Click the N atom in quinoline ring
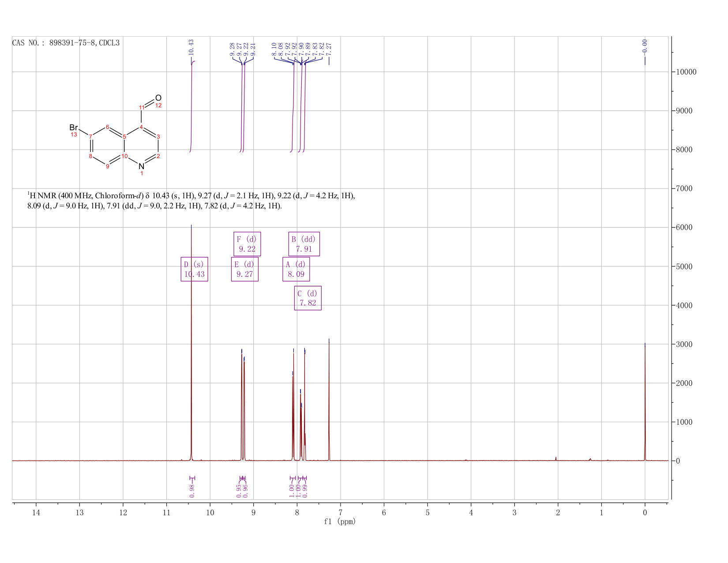728x563 pixels. coord(141,166)
